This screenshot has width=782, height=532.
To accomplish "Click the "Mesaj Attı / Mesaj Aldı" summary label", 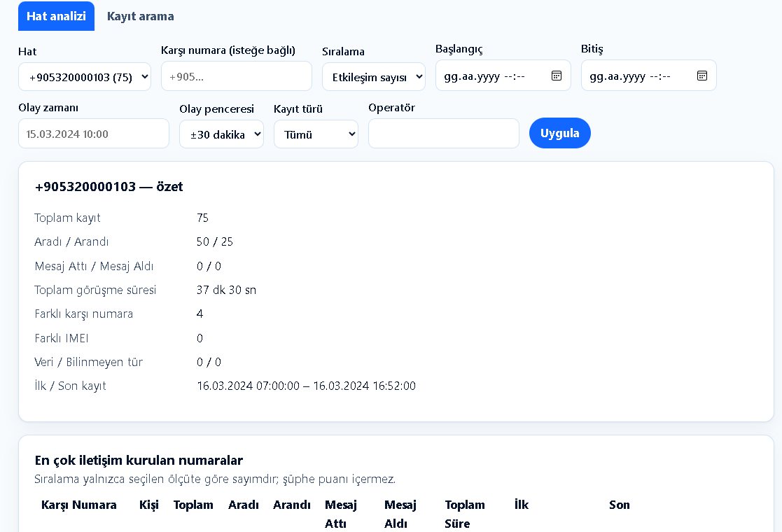I will coord(94,266).
